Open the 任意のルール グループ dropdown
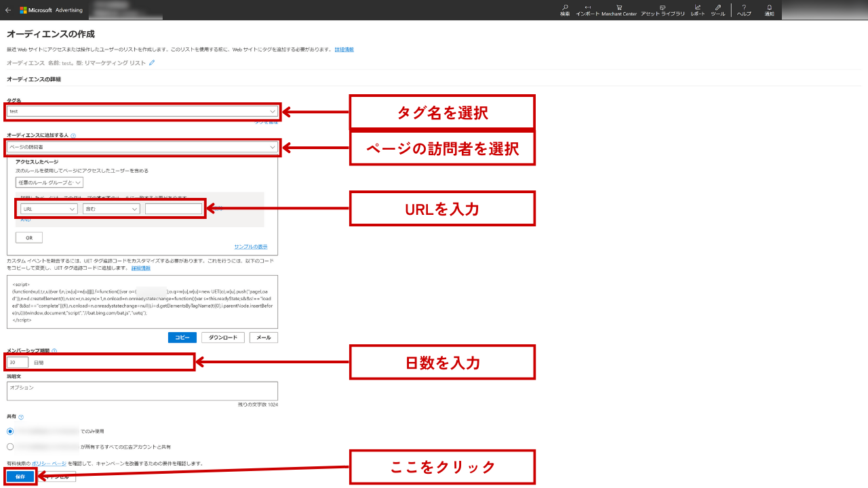 [x=50, y=182]
